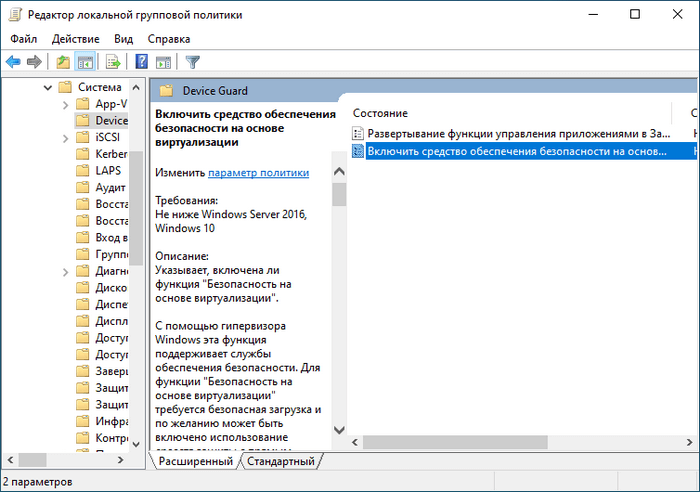Open Help via the question mark icon

click(x=142, y=62)
